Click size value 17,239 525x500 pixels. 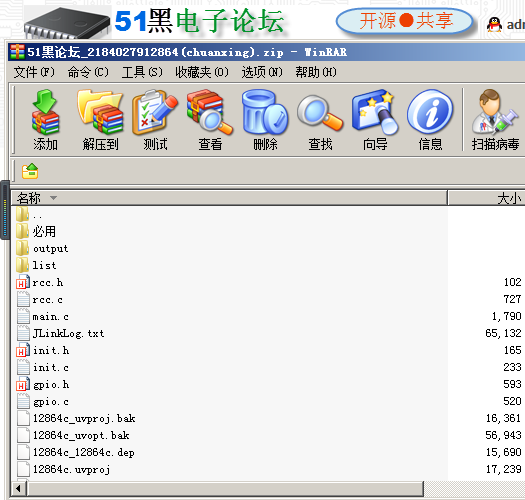click(x=503, y=469)
